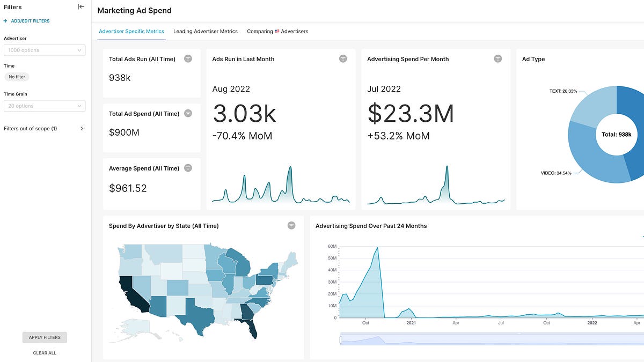
Task: Click the $961.52 average spend value
Action: coord(128,188)
